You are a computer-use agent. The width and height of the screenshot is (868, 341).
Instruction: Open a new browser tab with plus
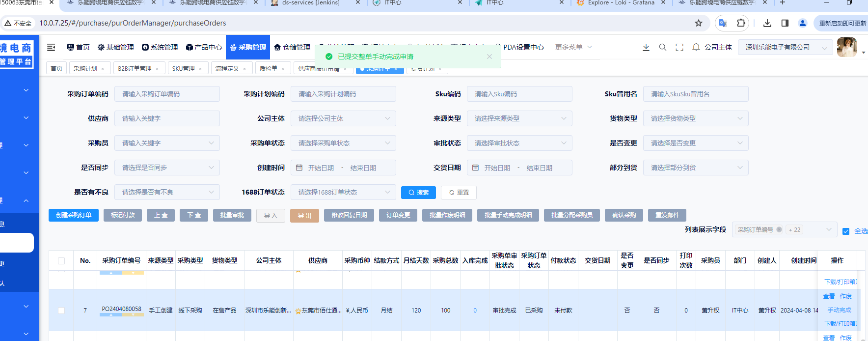click(x=783, y=2)
